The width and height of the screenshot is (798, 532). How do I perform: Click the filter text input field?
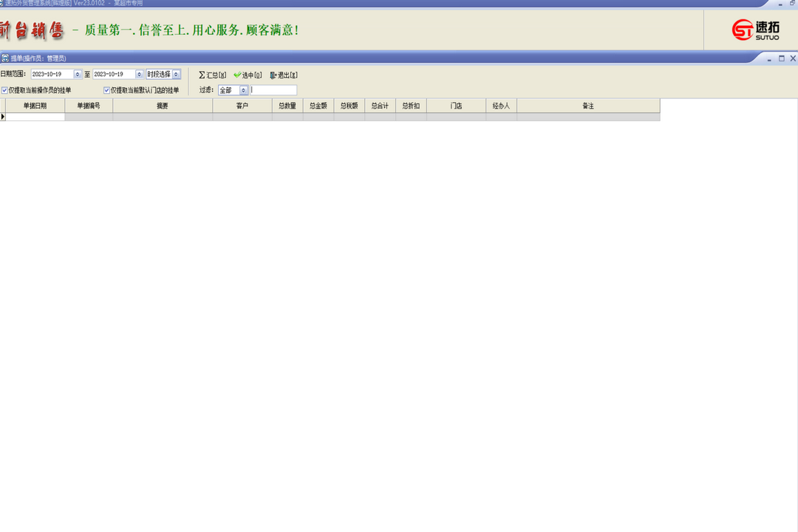tap(273, 90)
